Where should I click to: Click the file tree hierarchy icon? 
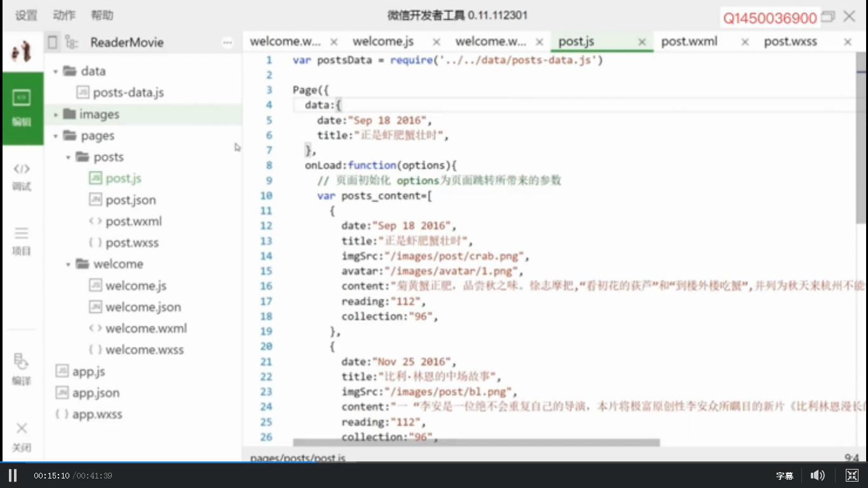(72, 43)
